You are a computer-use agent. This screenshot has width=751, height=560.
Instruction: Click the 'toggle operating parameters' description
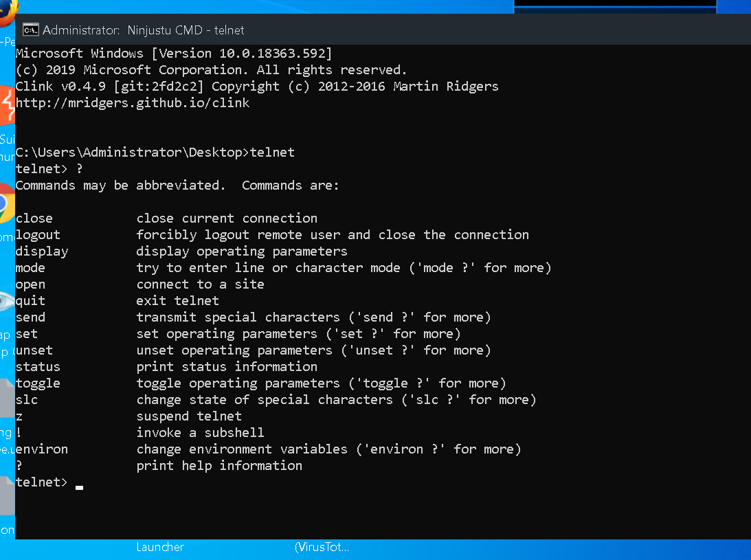tap(322, 383)
